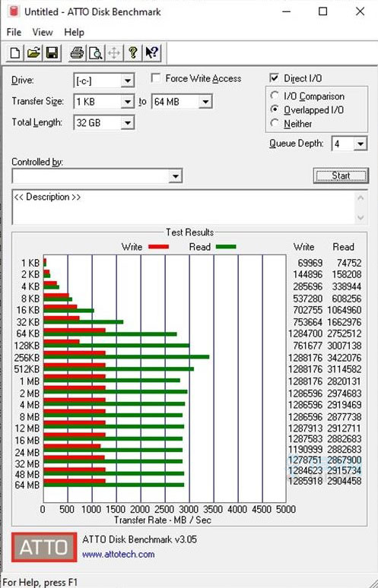Screen dimensions: 378x588
Task: Click the About question mark icon
Action: pyautogui.click(x=132, y=53)
